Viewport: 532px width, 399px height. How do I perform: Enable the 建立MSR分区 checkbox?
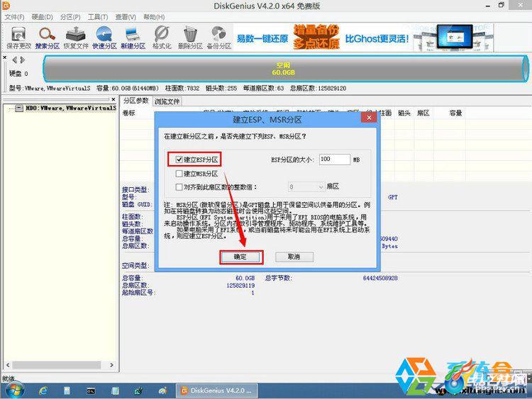pos(179,174)
